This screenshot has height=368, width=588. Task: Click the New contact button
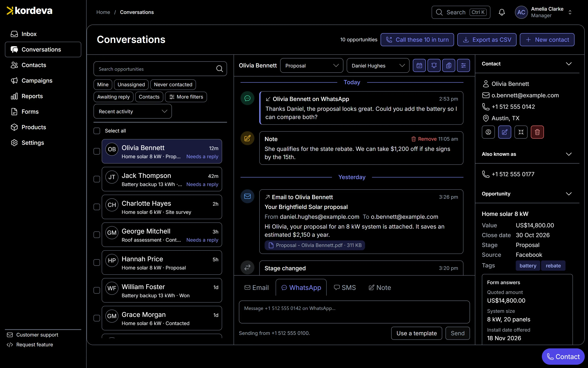point(547,40)
